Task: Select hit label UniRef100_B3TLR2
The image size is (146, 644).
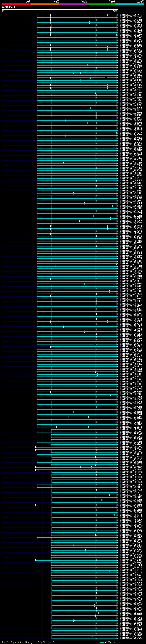Action: [131, 42]
